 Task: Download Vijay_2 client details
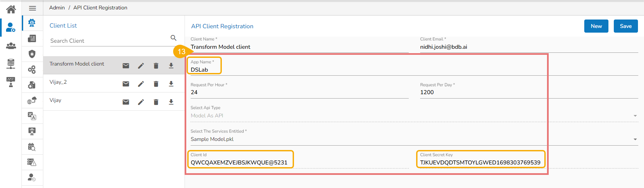click(171, 84)
